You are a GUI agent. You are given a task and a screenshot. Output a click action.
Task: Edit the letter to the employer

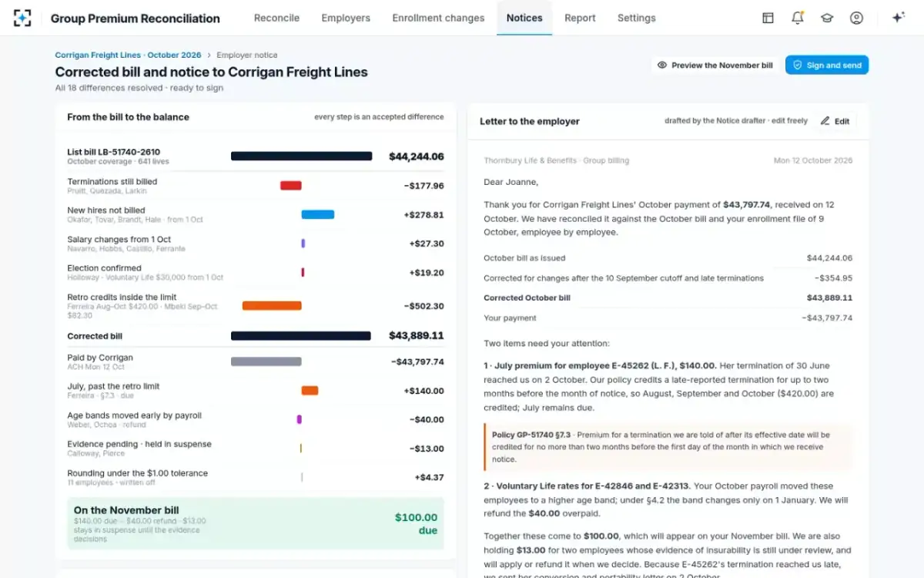click(835, 121)
